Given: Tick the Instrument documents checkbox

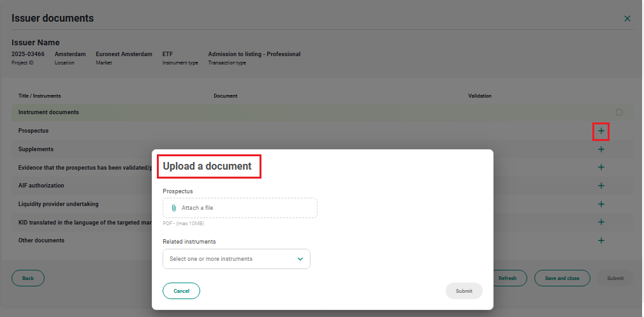Looking at the screenshot, I should click(x=619, y=112).
